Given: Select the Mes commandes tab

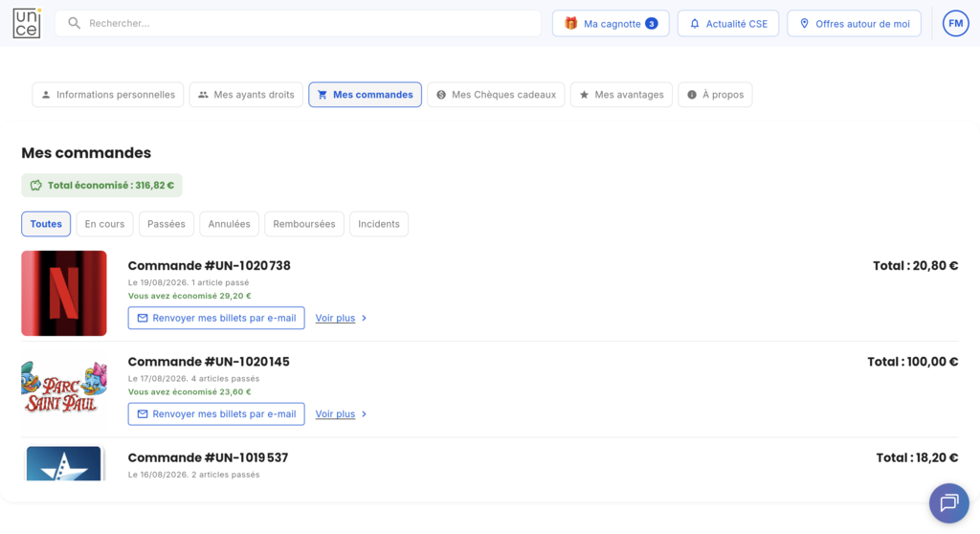Looking at the screenshot, I should [x=365, y=95].
